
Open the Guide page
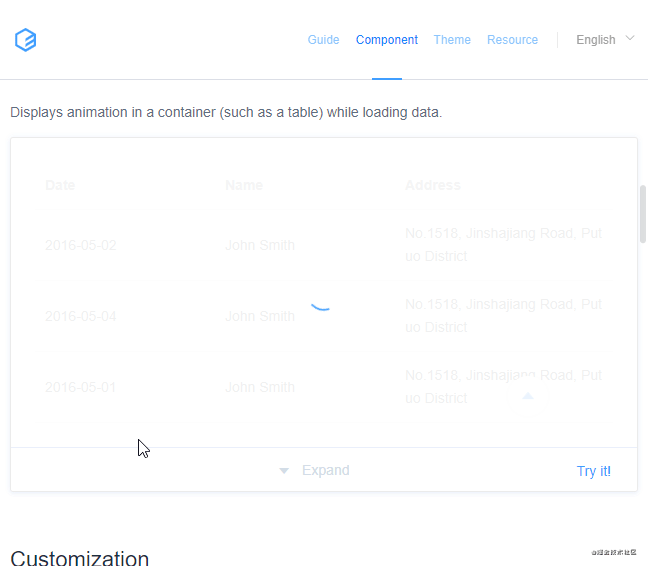click(323, 40)
